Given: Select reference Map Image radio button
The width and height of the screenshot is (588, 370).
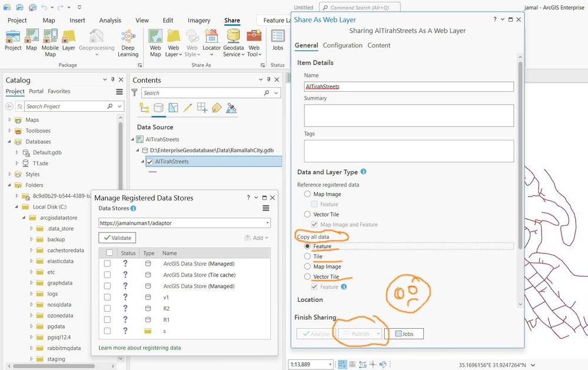Looking at the screenshot, I should point(307,194).
